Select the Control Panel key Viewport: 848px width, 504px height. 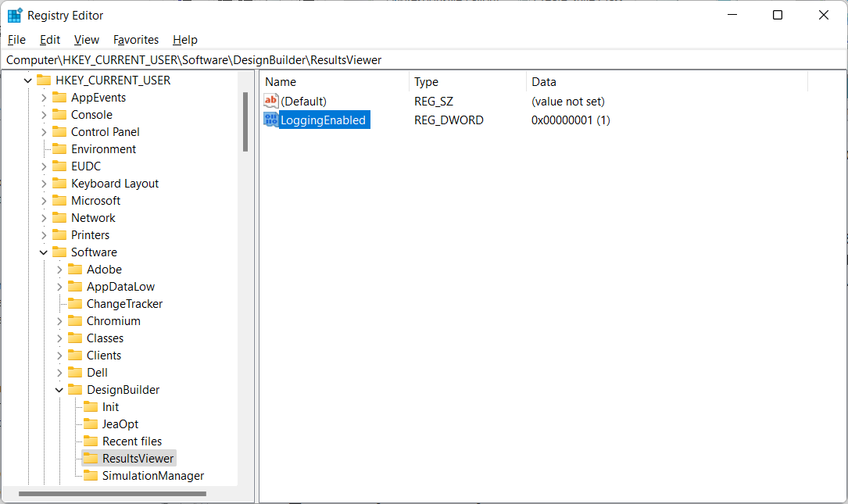[105, 132]
